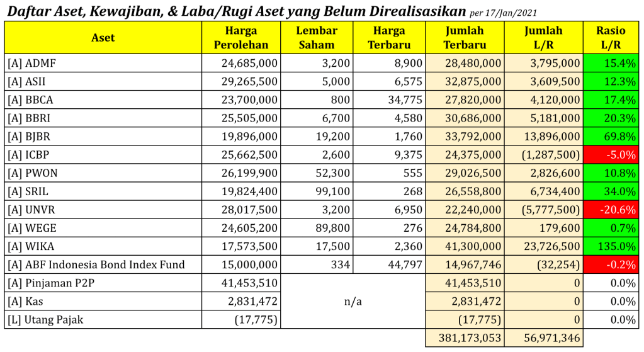Click the "Aset" column header
The width and height of the screenshot is (644, 352).
coord(103,38)
